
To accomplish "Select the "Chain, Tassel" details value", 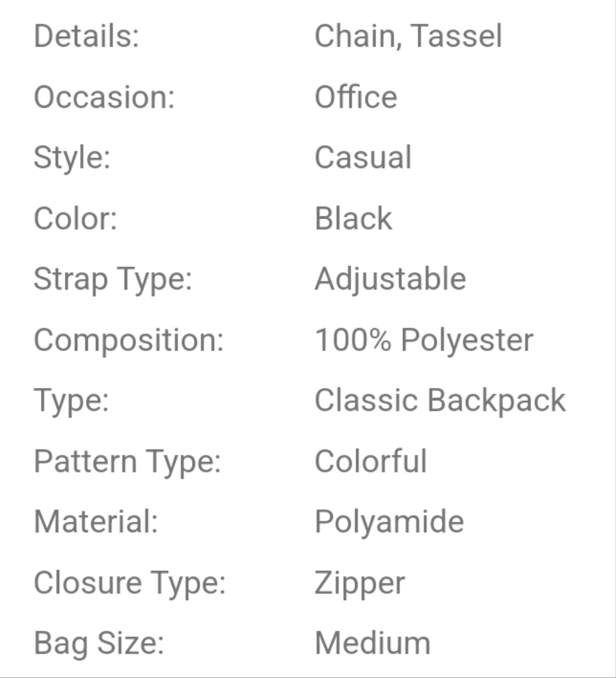I will (408, 36).
